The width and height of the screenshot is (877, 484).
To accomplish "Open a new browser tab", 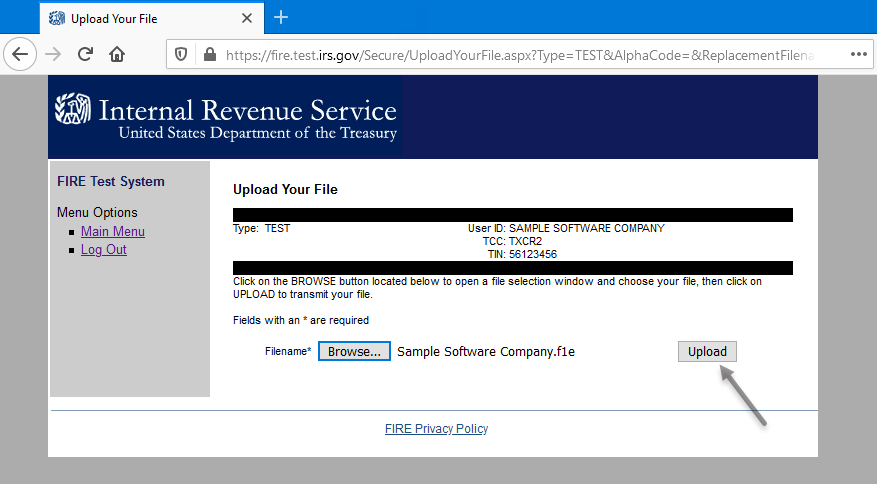I will coord(281,18).
